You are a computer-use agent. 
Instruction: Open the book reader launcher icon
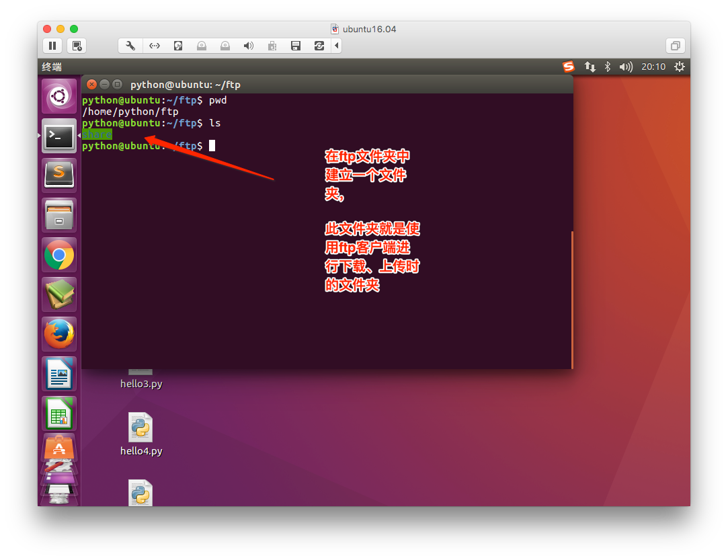59,294
